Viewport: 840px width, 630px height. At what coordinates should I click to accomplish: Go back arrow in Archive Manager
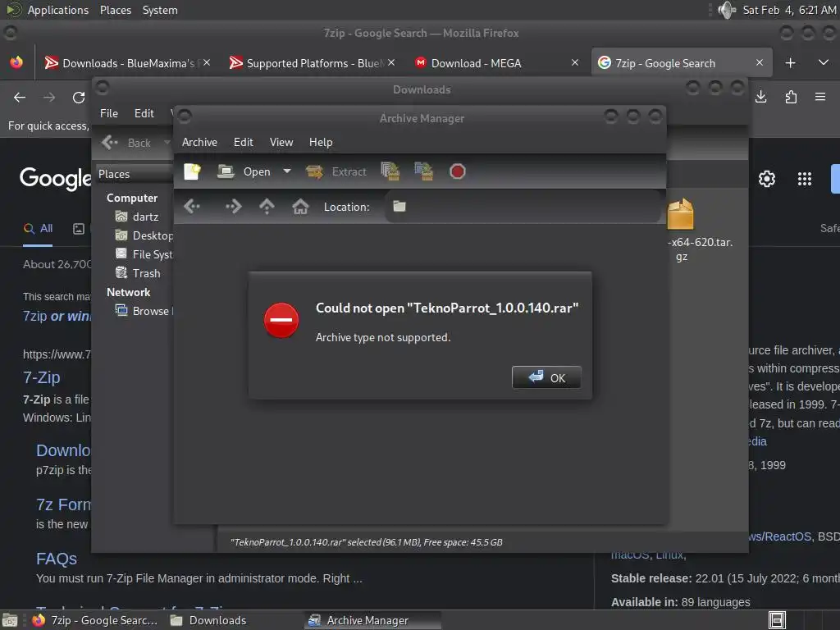192,206
